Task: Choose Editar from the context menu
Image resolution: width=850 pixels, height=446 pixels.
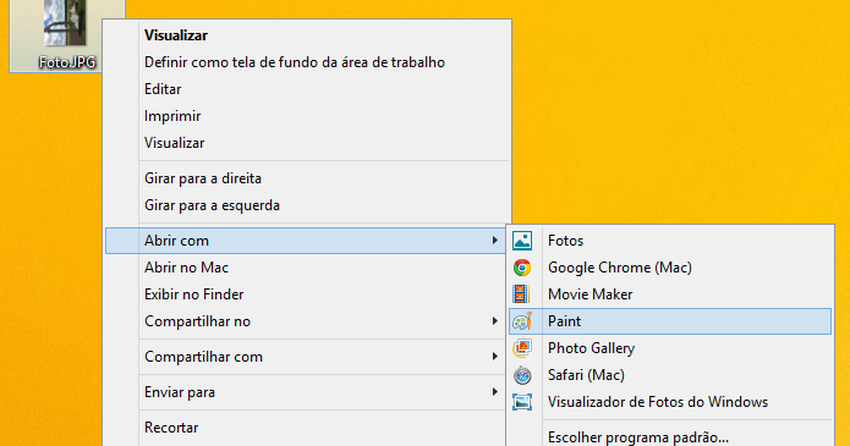Action: pyautogui.click(x=163, y=89)
